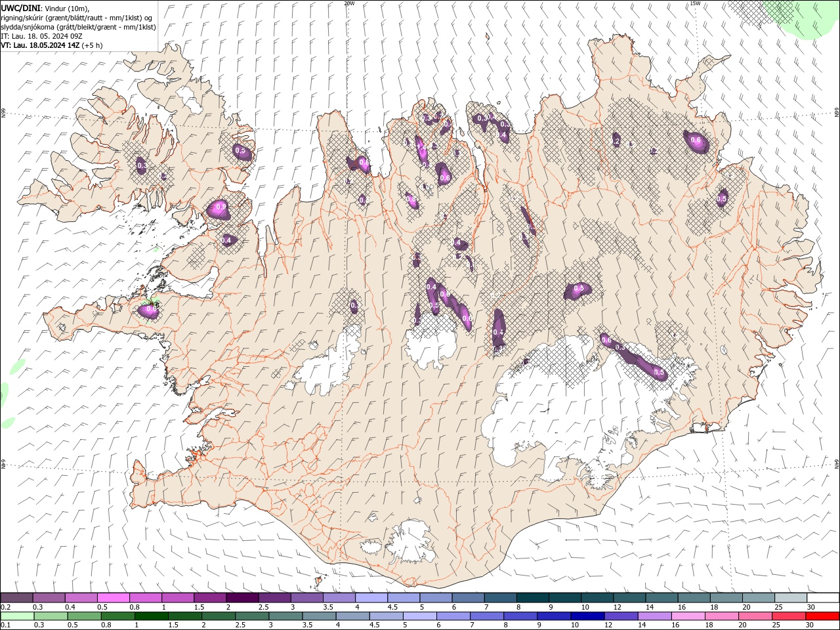Choose the grey-teal swatch labeled 16 in top row

[694, 598]
